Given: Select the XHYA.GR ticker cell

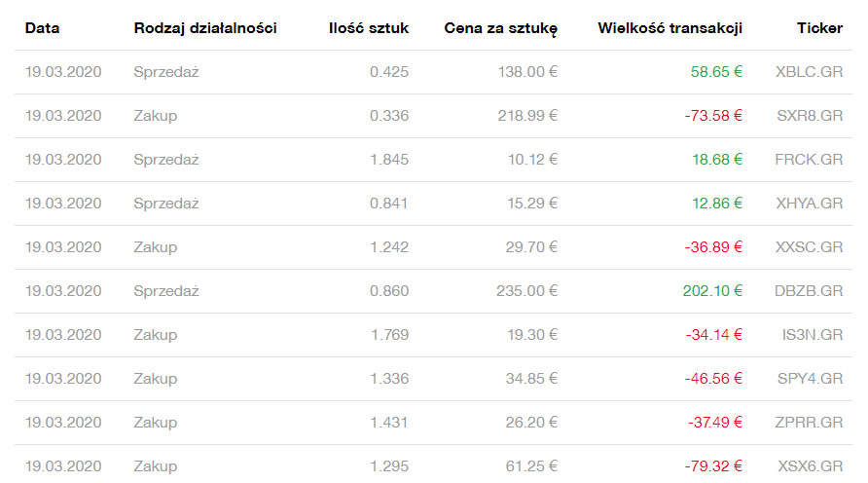Looking at the screenshot, I should click(x=809, y=204).
